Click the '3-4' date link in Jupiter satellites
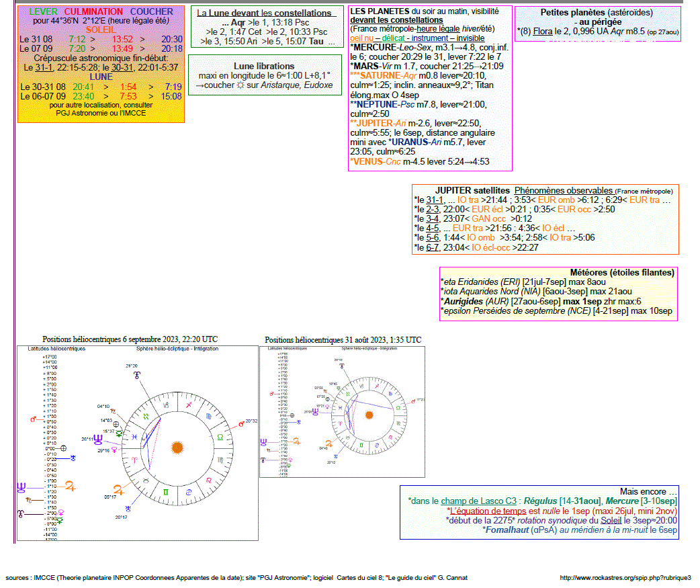This screenshot has height=588, width=700. point(433,219)
